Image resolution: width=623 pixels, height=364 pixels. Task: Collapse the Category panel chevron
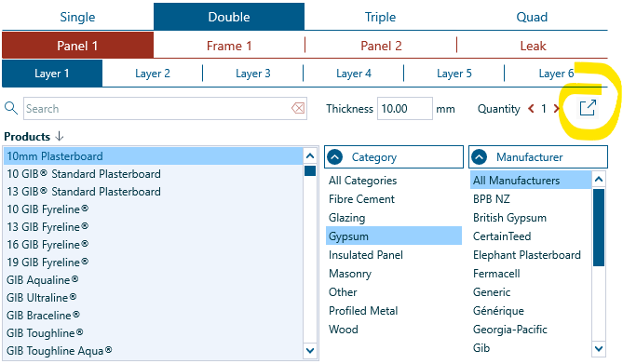335,157
